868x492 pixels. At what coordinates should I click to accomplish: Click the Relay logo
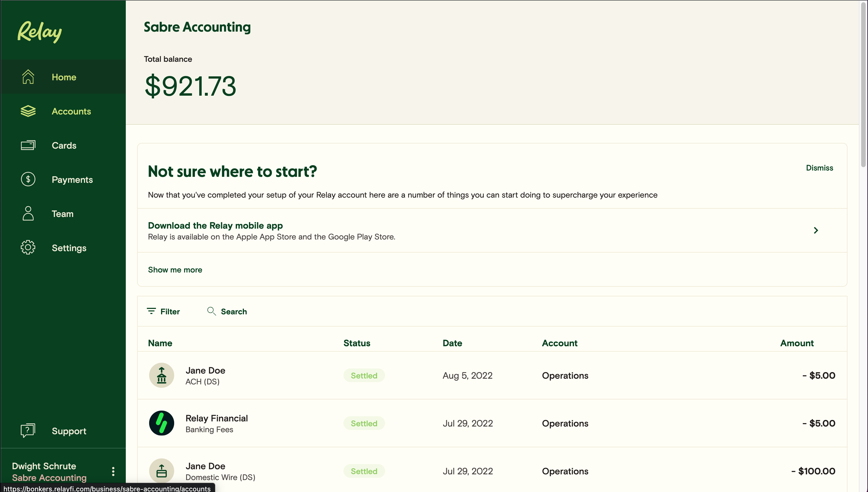(40, 32)
